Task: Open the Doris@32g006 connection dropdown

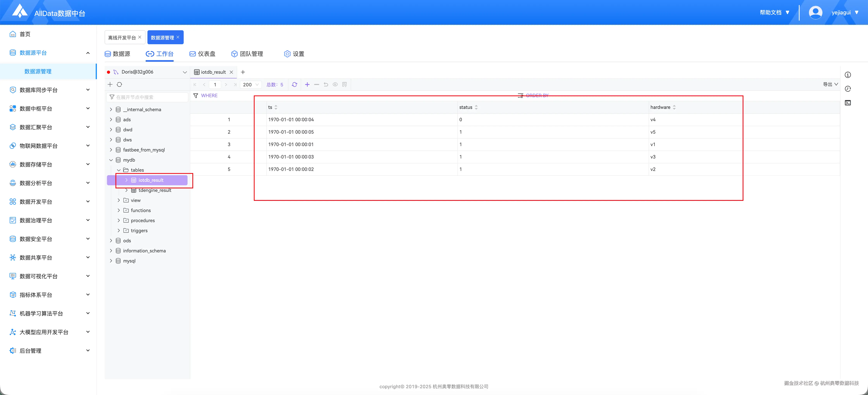Action: point(185,72)
